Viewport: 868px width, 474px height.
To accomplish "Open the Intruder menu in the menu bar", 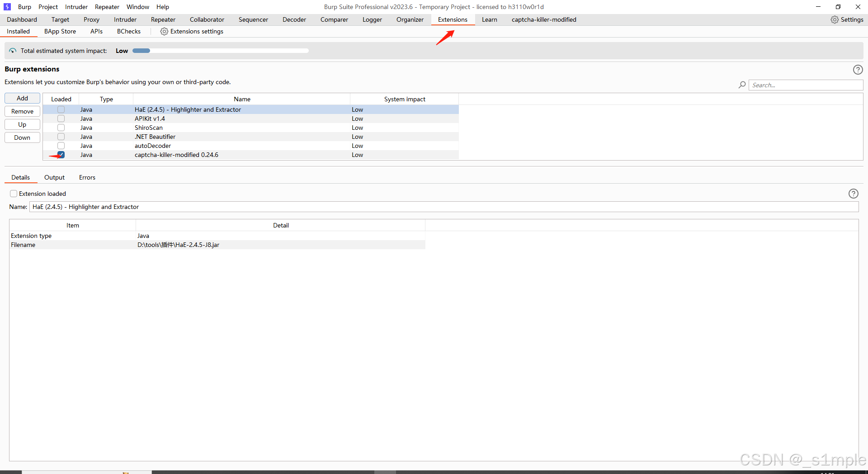I will pyautogui.click(x=76, y=7).
